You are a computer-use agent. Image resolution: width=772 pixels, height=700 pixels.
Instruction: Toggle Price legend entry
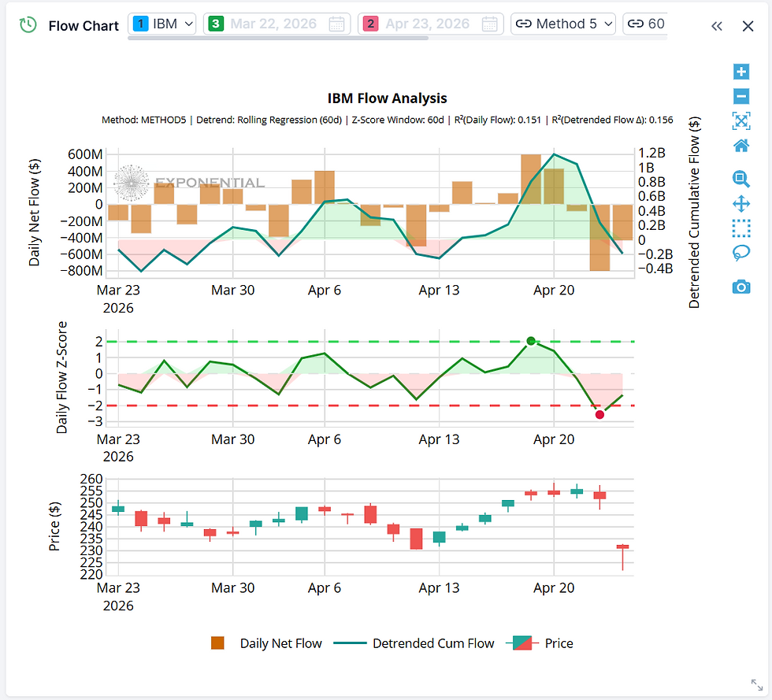[540, 643]
